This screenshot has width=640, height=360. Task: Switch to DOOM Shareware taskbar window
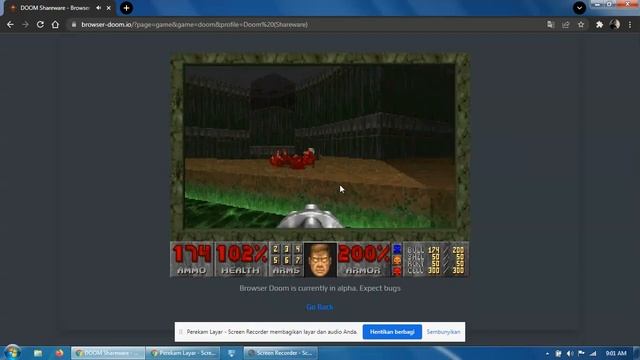coord(108,353)
